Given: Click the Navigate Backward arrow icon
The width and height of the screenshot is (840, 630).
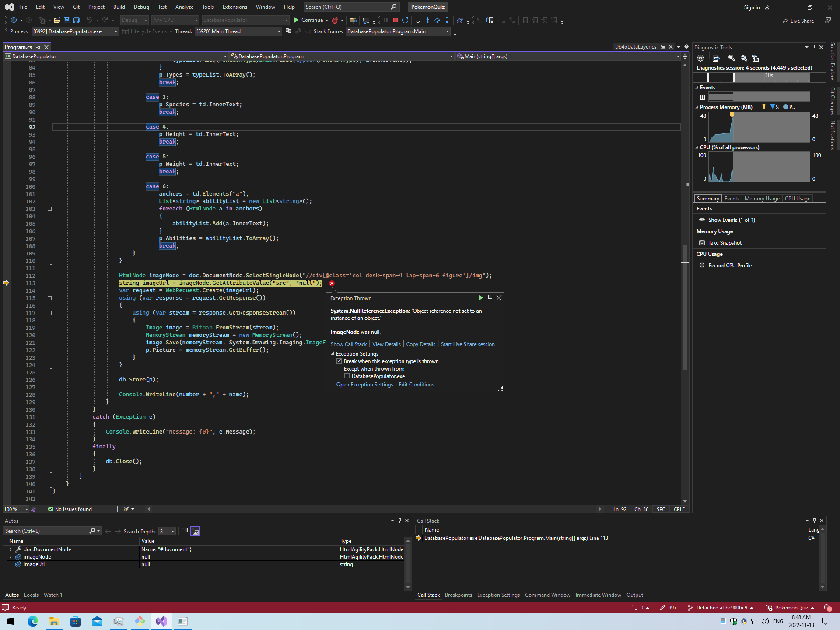Looking at the screenshot, I should 14,20.
